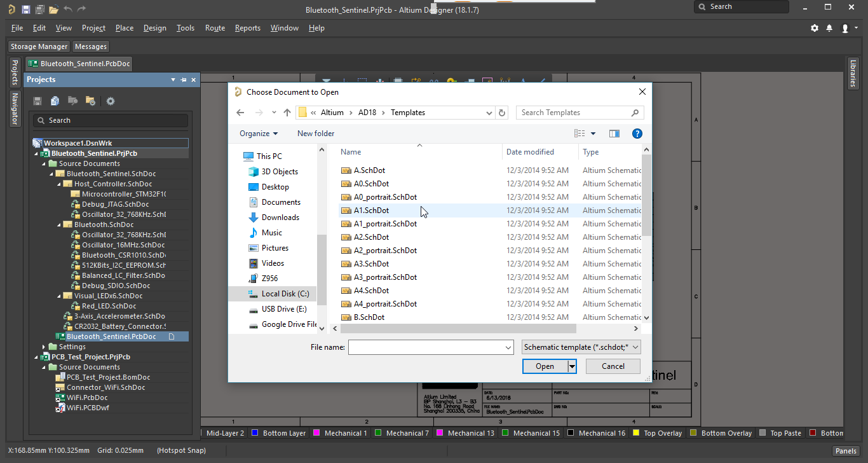Open the Place menu
The width and height of the screenshot is (868, 463).
click(125, 28)
